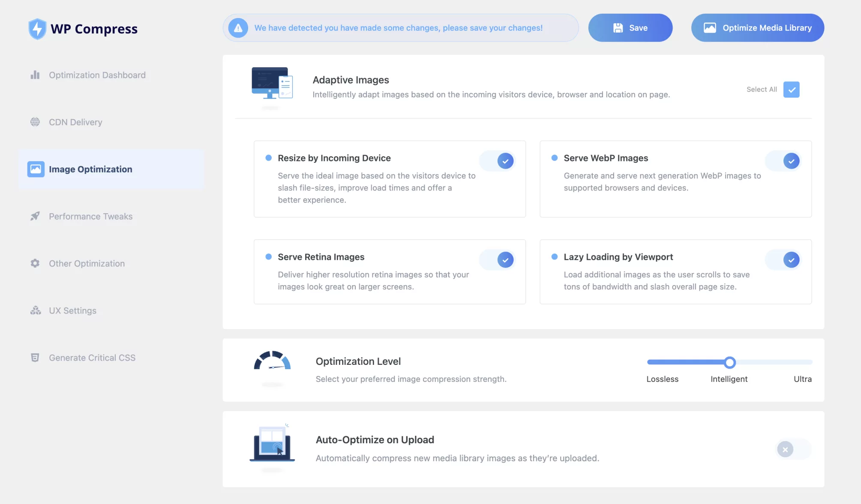
Task: Click the Adaptive Images monitor illustration
Action: [x=272, y=83]
